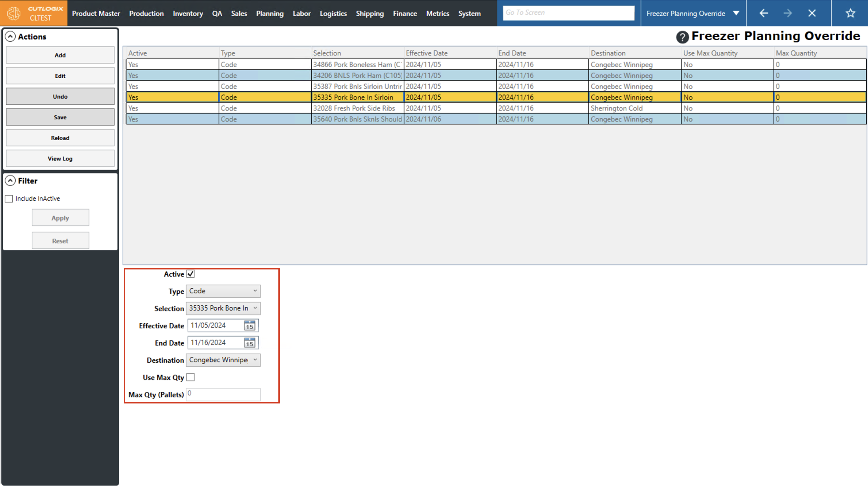Collapse the Filter panel
868x486 pixels.
(10, 181)
